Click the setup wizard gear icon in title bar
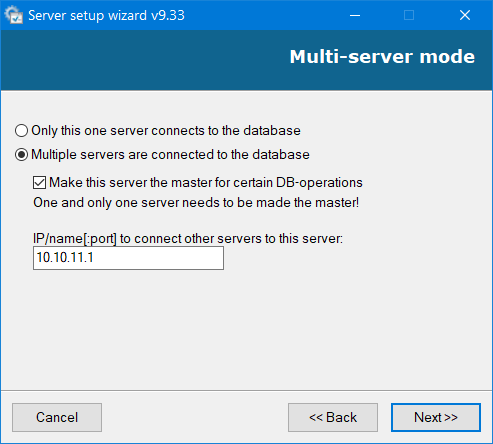Viewport: 493px width, 444px height. [x=14, y=15]
